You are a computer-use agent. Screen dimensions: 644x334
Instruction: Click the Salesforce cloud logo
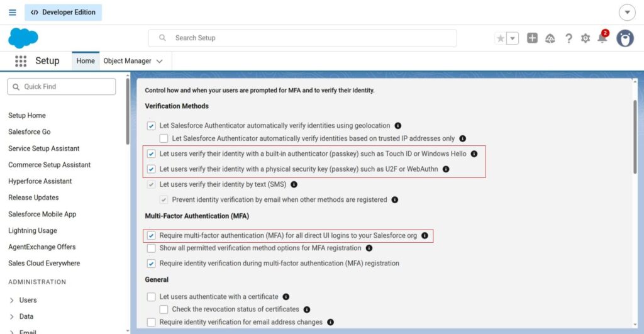pos(23,38)
